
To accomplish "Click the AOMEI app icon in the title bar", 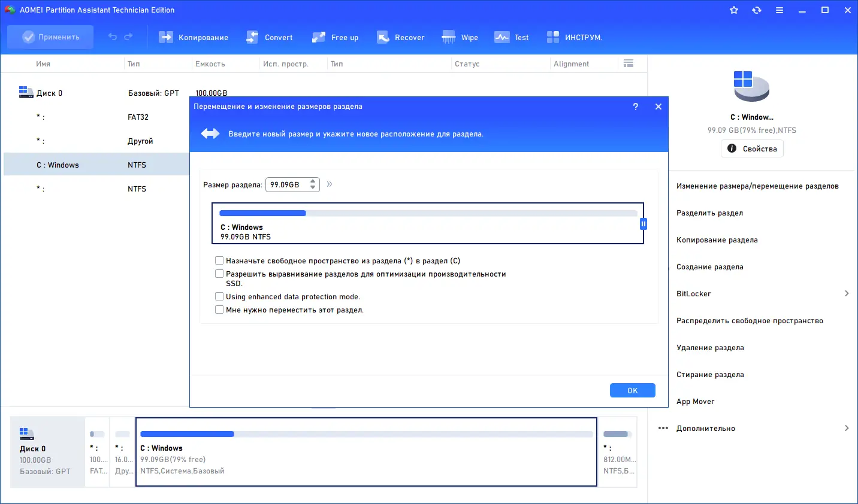I will pos(10,10).
